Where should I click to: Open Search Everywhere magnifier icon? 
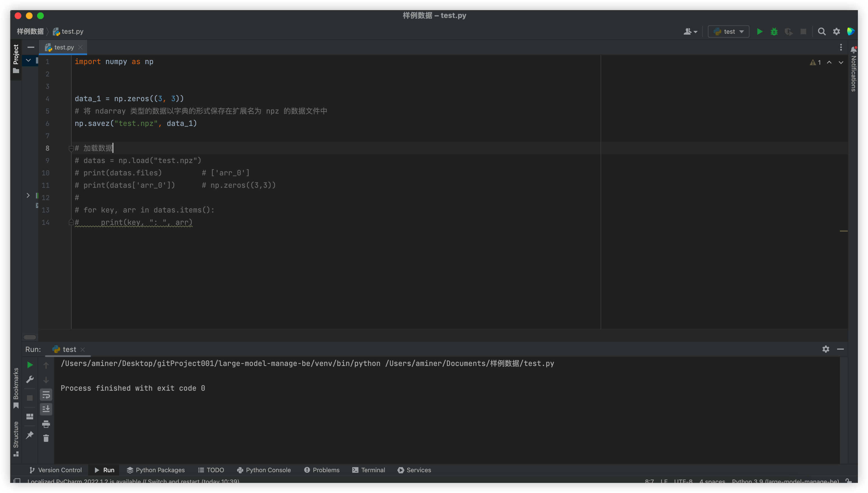pyautogui.click(x=822, y=31)
